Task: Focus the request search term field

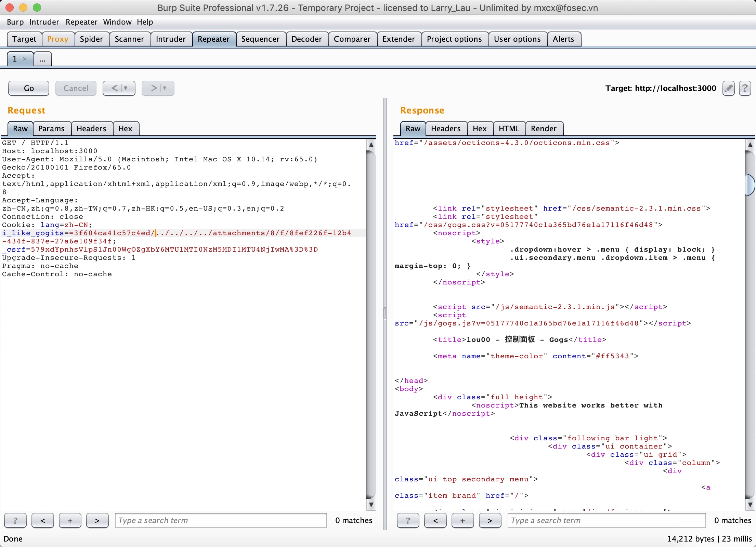Action: point(221,520)
